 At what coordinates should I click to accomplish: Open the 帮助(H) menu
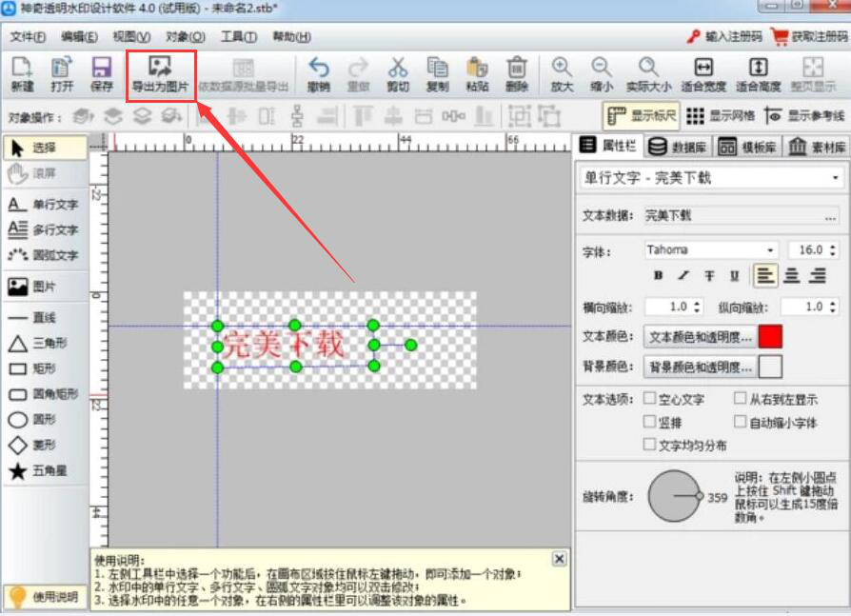coord(291,37)
